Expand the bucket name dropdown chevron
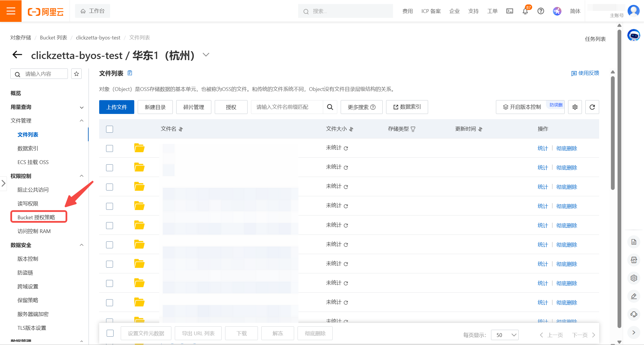The height and width of the screenshot is (345, 644). [206, 55]
